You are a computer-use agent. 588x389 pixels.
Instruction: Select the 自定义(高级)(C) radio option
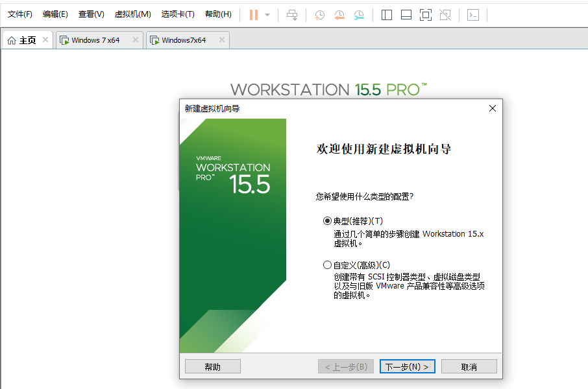pyautogui.click(x=327, y=265)
